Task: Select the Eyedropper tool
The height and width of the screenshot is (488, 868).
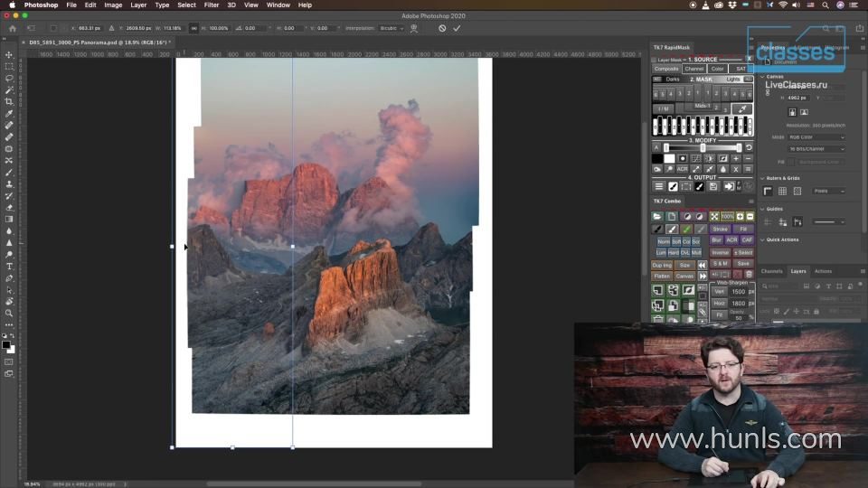Action: pos(9,114)
